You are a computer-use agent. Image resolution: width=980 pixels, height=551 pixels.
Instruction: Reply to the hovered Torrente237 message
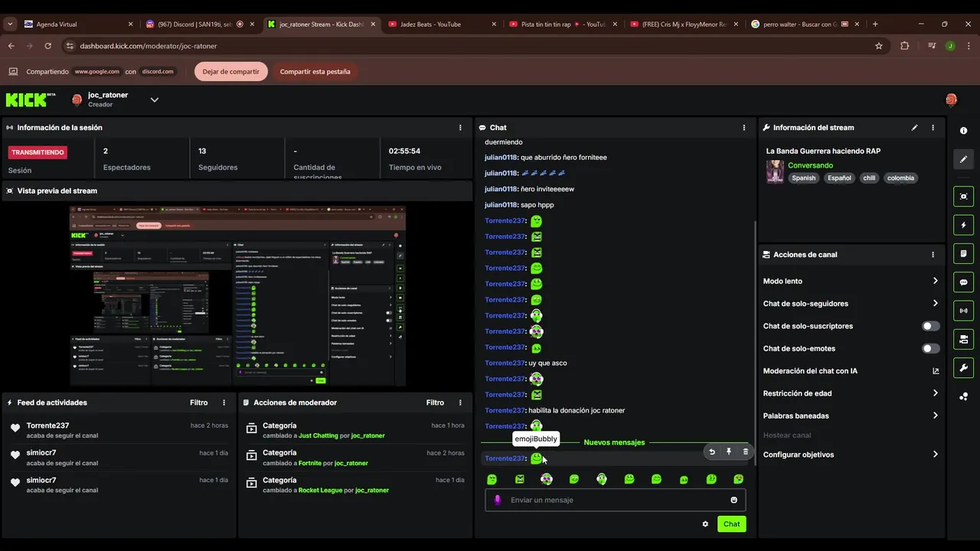712,452
